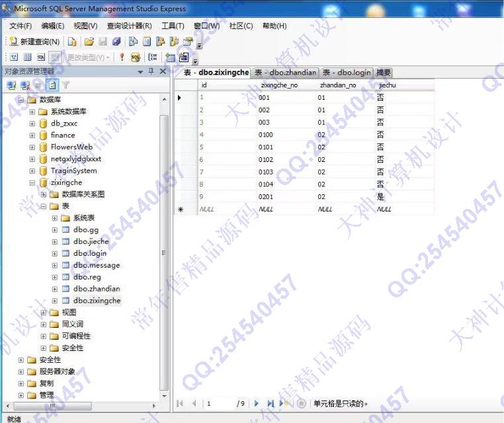Image resolution: width=504 pixels, height=423 pixels.
Task: Open the 社区(C) menu
Action: click(x=241, y=26)
